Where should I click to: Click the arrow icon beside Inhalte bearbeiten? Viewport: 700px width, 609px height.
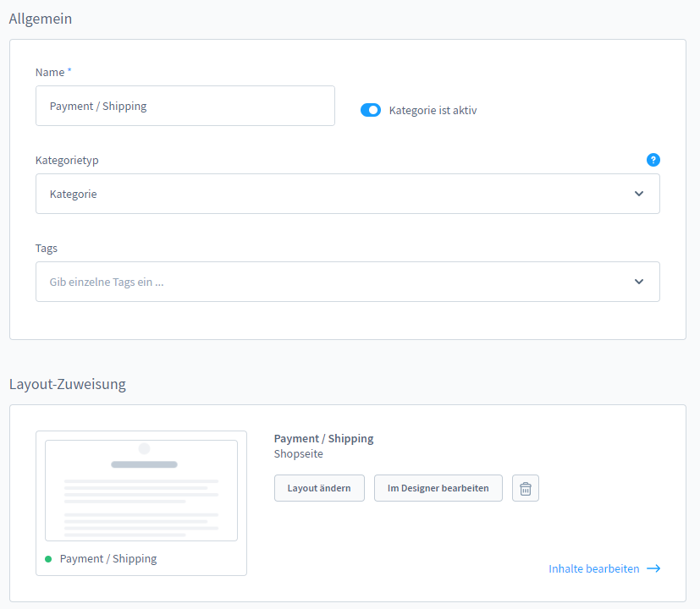653,568
